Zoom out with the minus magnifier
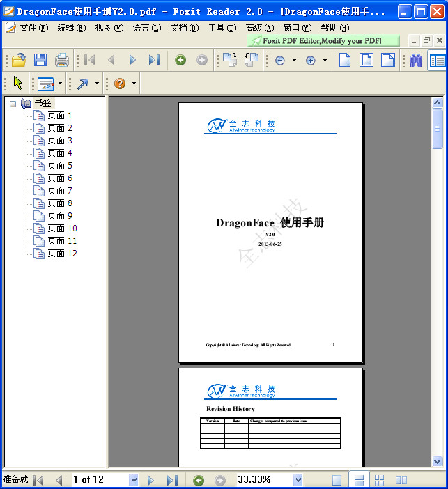Viewport: 448px width, 489px height. point(280,60)
